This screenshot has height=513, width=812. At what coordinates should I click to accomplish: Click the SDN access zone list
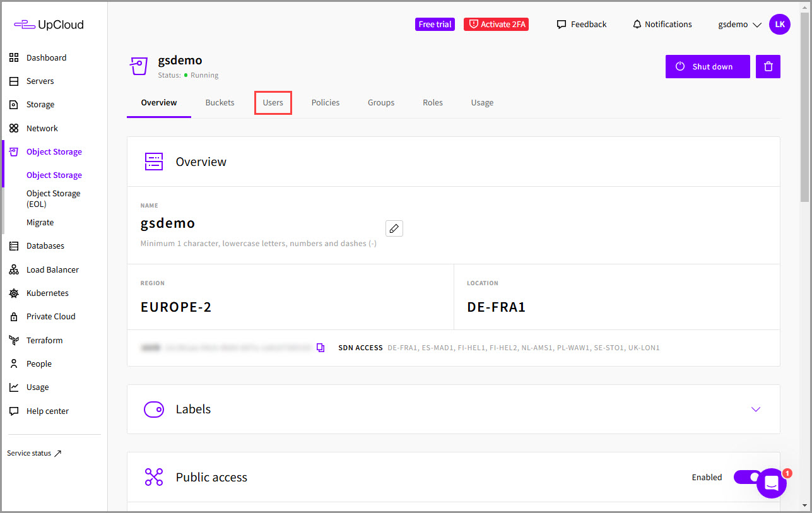pyautogui.click(x=524, y=348)
